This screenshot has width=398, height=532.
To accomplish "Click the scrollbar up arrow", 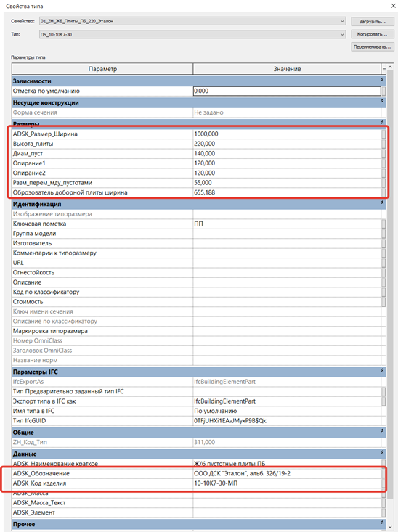I will 390,67.
